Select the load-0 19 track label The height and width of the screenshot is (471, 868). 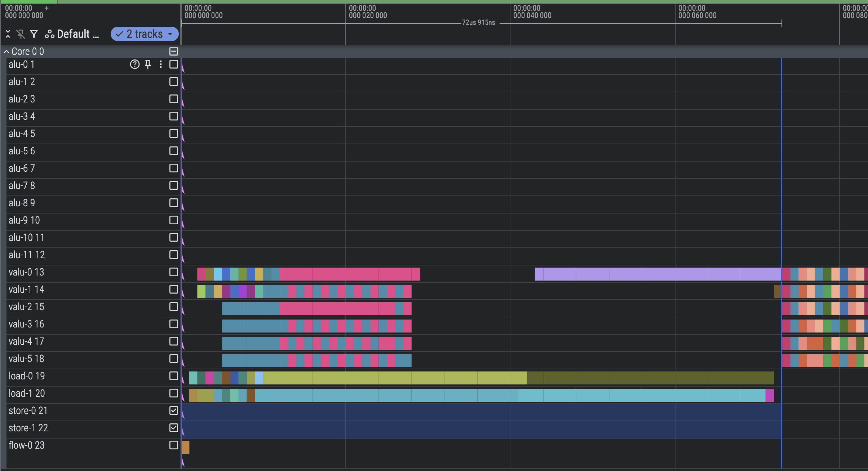click(27, 376)
